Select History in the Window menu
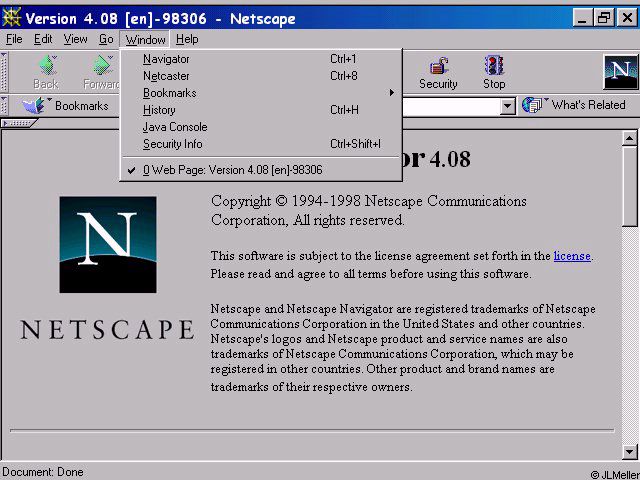 (261, 110)
